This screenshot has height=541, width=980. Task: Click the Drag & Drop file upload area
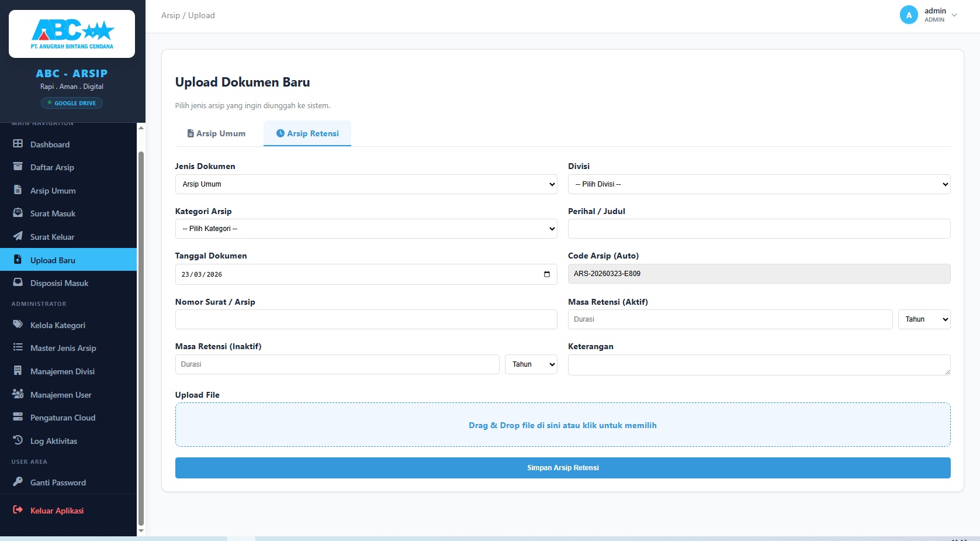[563, 425]
